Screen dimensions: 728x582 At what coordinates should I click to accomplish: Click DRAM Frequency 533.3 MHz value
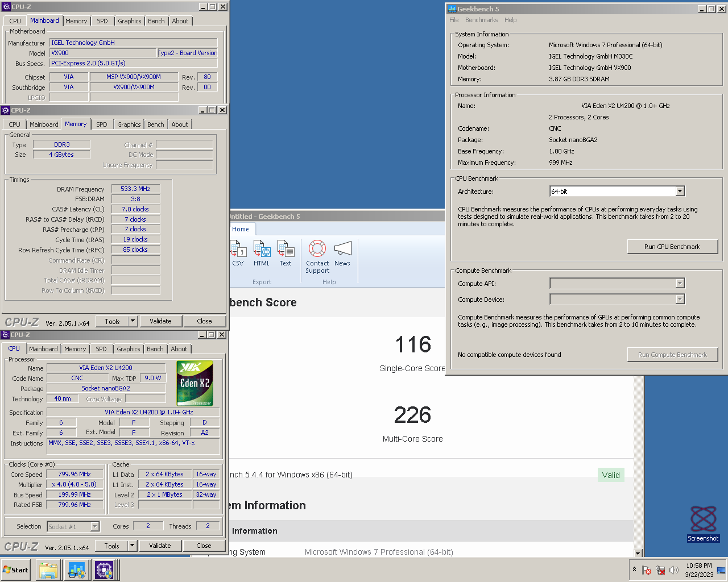tap(135, 189)
